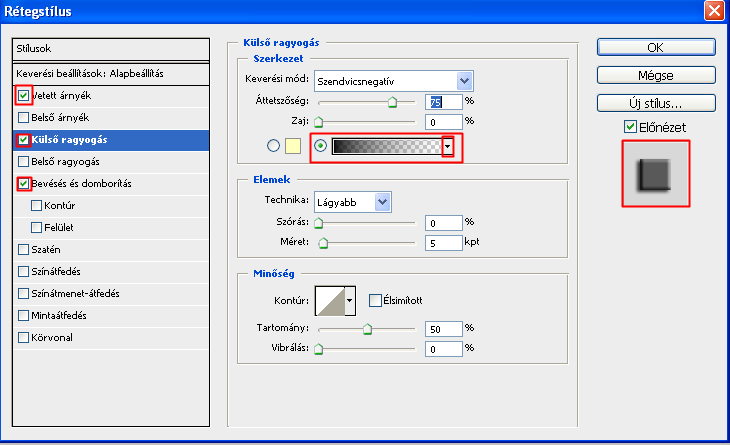Click the Szórás value field
This screenshot has height=445, width=730.
coord(444,223)
